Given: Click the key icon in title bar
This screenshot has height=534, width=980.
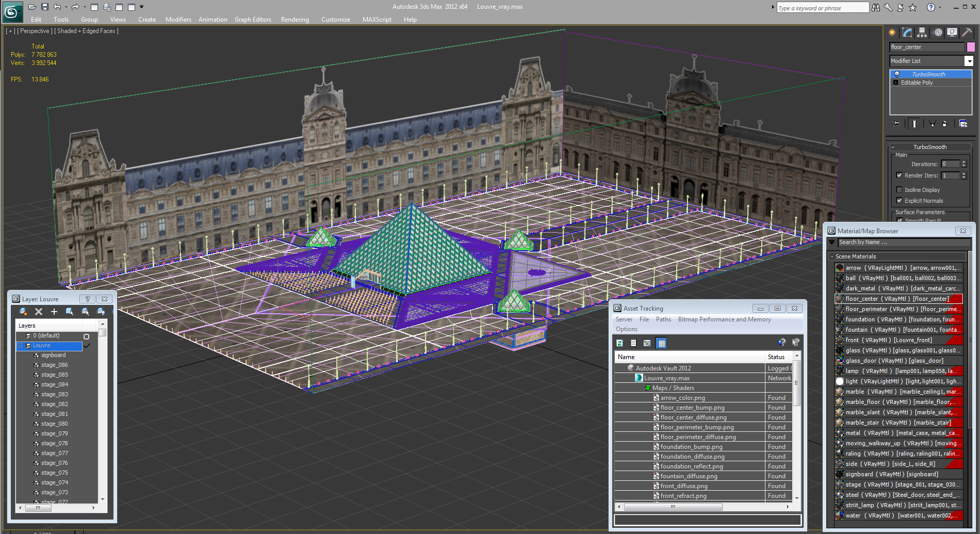Looking at the screenshot, I should (x=888, y=7).
